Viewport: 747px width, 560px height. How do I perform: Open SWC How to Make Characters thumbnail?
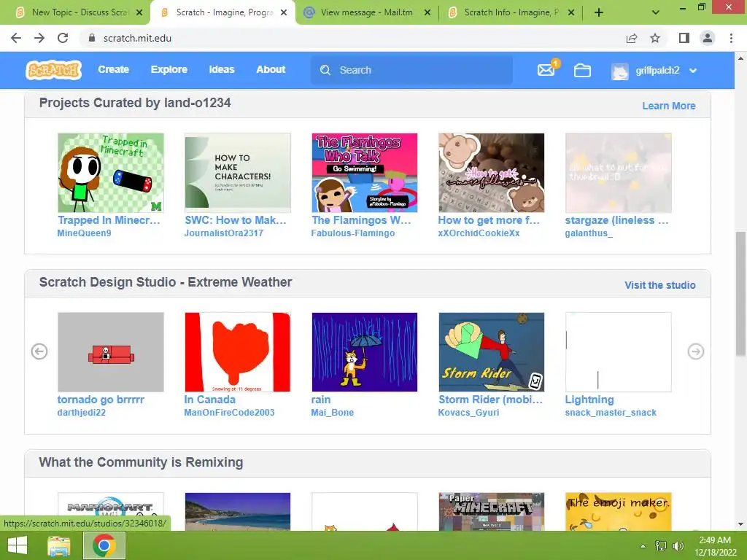pyautogui.click(x=238, y=173)
